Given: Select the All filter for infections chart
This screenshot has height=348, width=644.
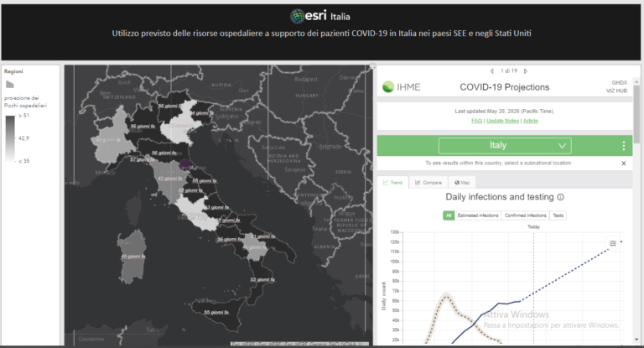Looking at the screenshot, I should (449, 216).
